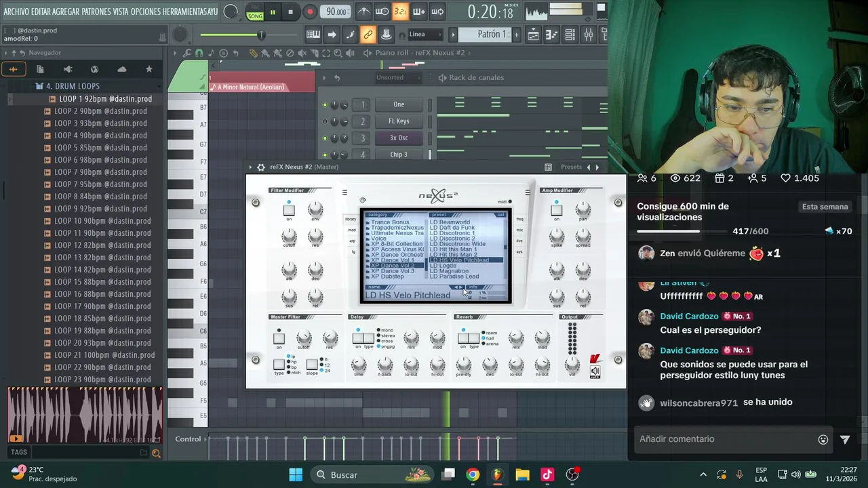Viewport: 868px width, 488px height.
Task: Toggle Master Filter on button
Action: pos(279,338)
